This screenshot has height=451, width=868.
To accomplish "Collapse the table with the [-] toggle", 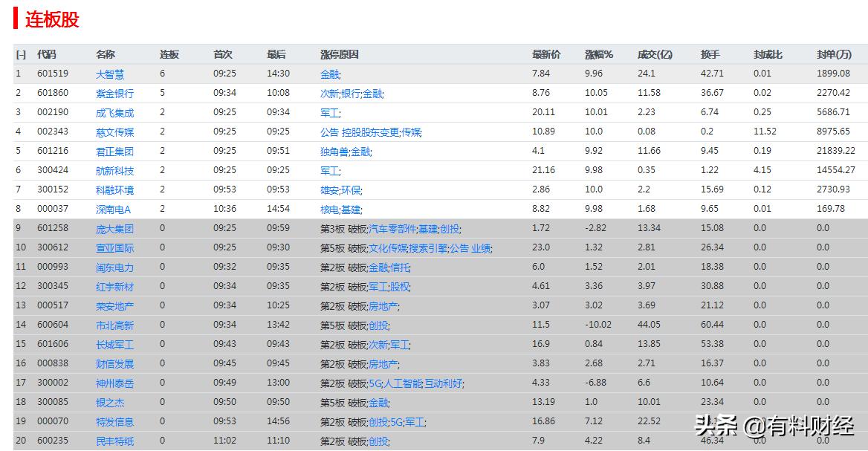I will tap(21, 54).
